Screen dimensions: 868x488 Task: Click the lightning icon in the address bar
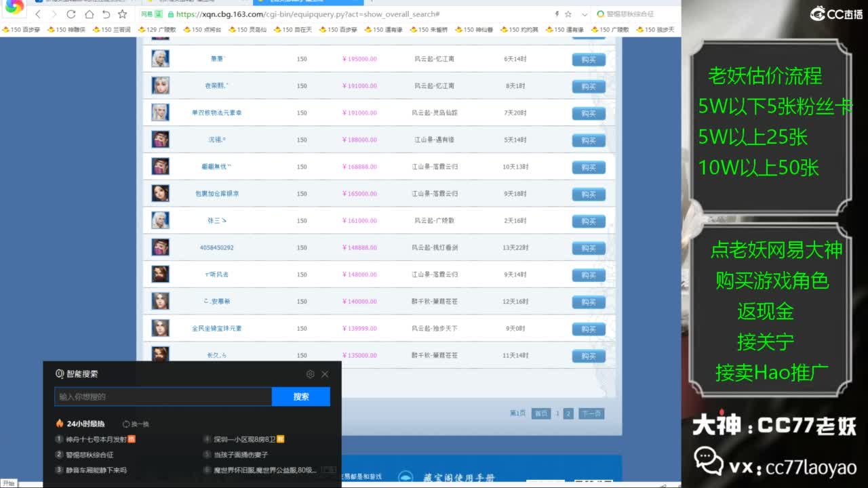556,14
